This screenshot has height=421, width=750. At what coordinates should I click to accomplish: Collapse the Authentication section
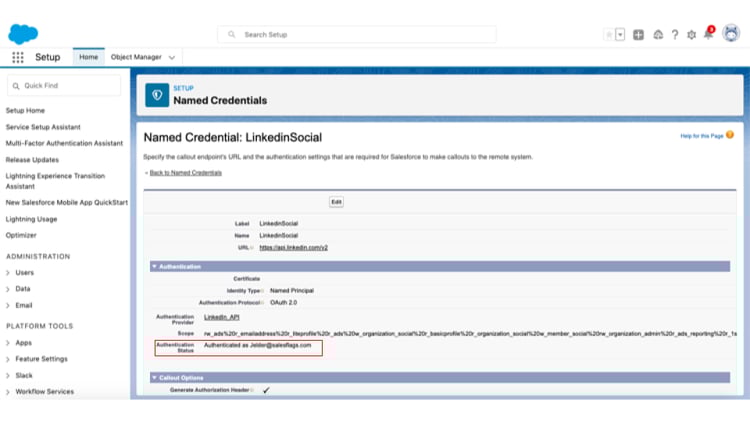coord(154,266)
